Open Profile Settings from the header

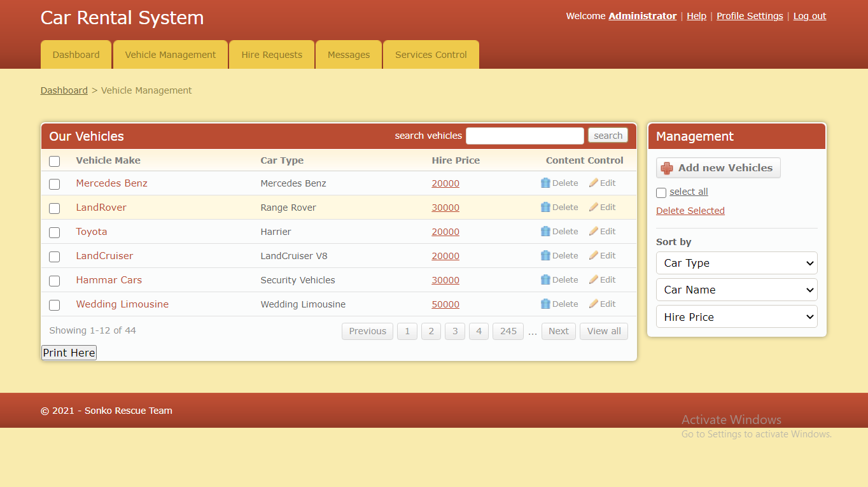point(749,16)
